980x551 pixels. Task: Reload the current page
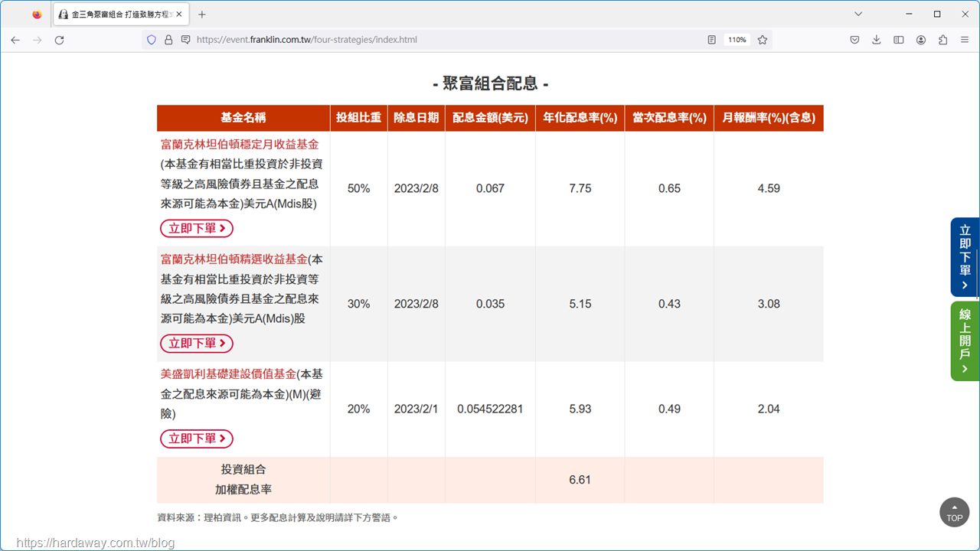point(59,40)
